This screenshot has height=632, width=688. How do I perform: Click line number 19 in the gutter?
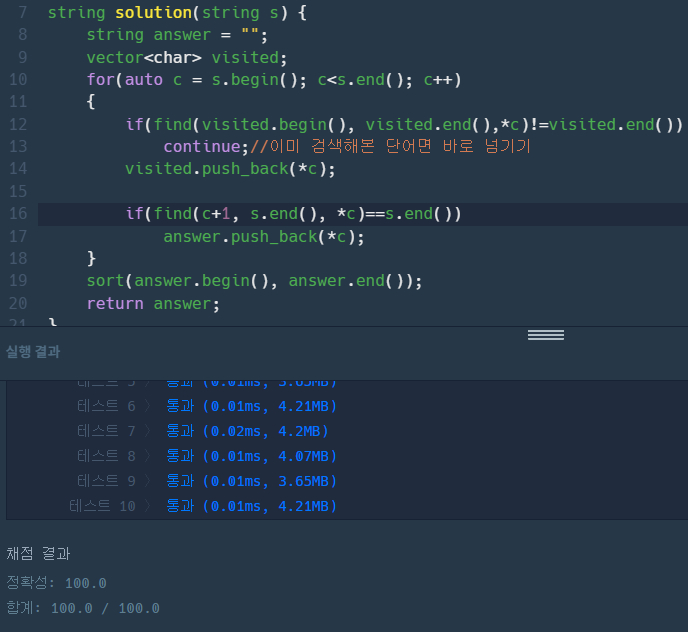click(18, 281)
